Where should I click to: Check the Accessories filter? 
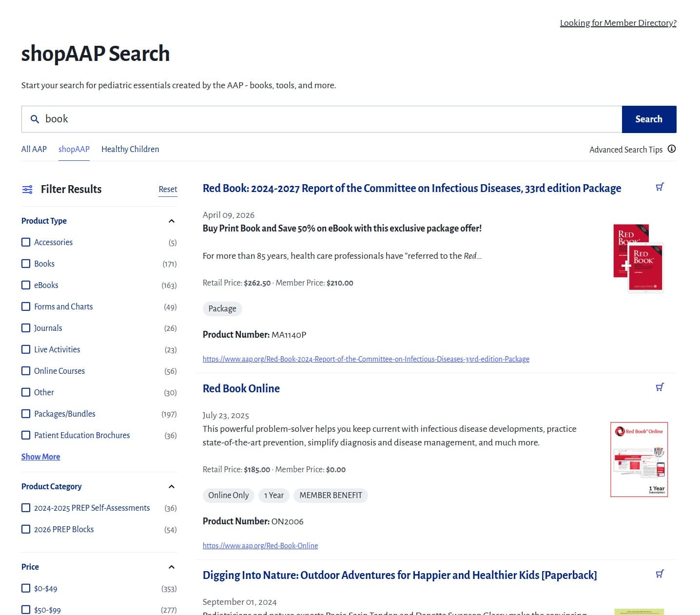26,242
